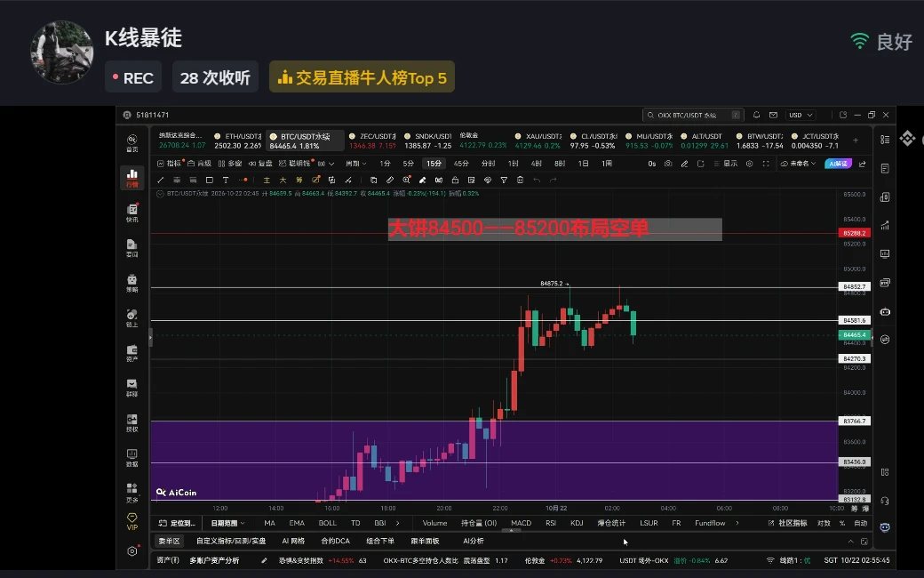Open the 日期范围 date range dropdown
The image size is (924, 578).
(x=227, y=523)
